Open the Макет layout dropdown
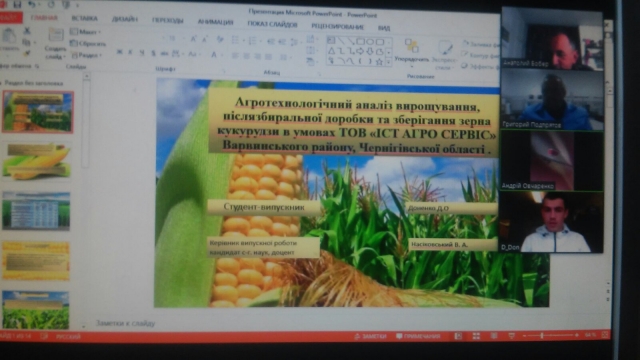640x360 pixels. pos(85,31)
